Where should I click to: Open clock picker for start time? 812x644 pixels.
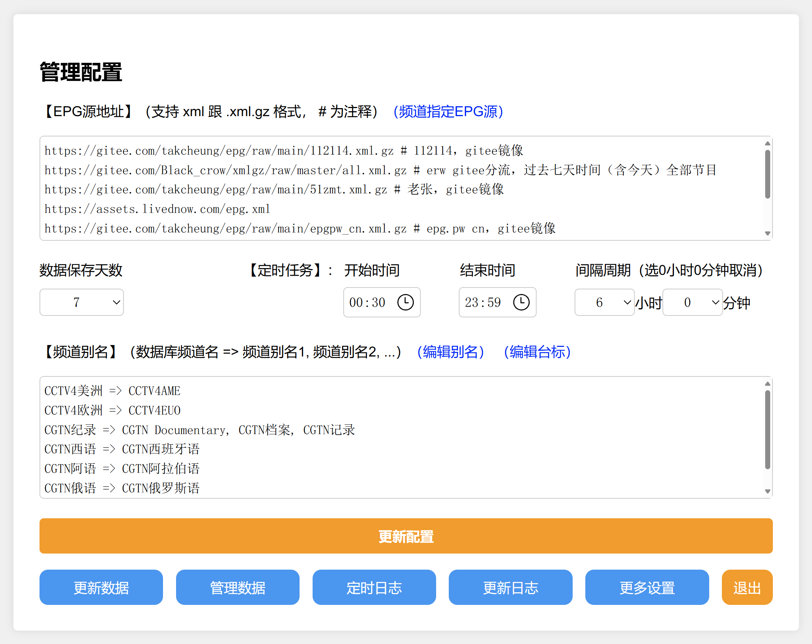pyautogui.click(x=405, y=302)
